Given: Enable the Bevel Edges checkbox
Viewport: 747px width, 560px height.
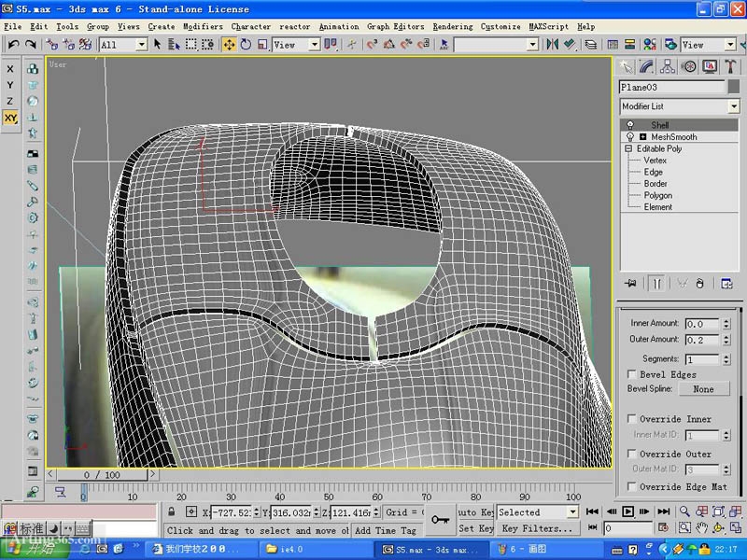Looking at the screenshot, I should 632,373.
